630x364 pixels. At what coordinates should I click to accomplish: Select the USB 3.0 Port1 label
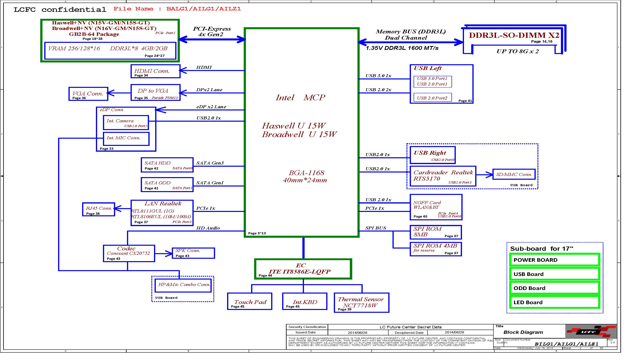coord(432,78)
